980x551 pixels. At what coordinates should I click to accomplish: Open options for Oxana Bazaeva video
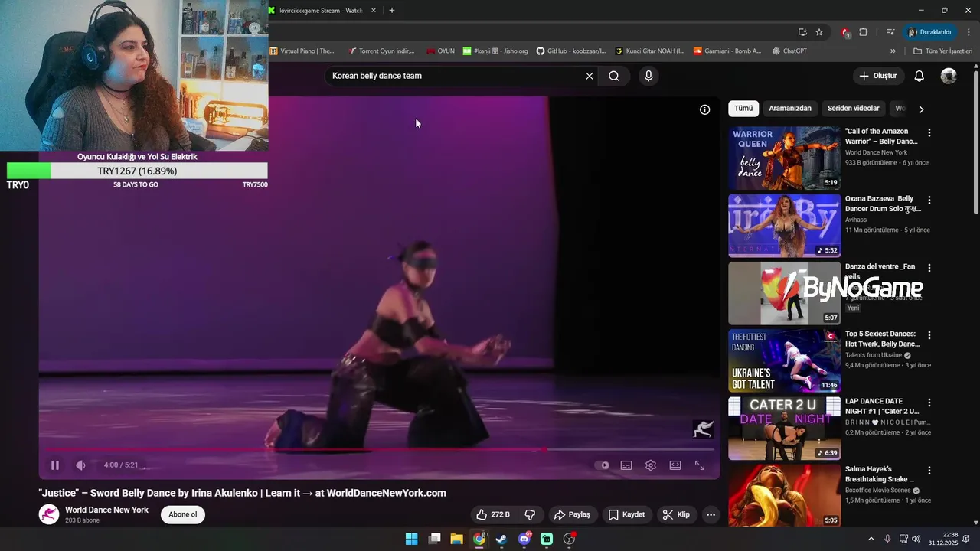[x=929, y=201]
